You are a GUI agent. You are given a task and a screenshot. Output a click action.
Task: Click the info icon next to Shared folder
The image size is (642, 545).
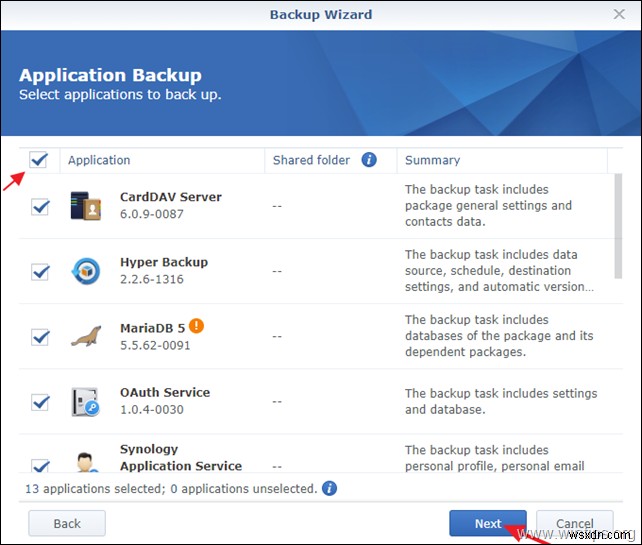[369, 160]
